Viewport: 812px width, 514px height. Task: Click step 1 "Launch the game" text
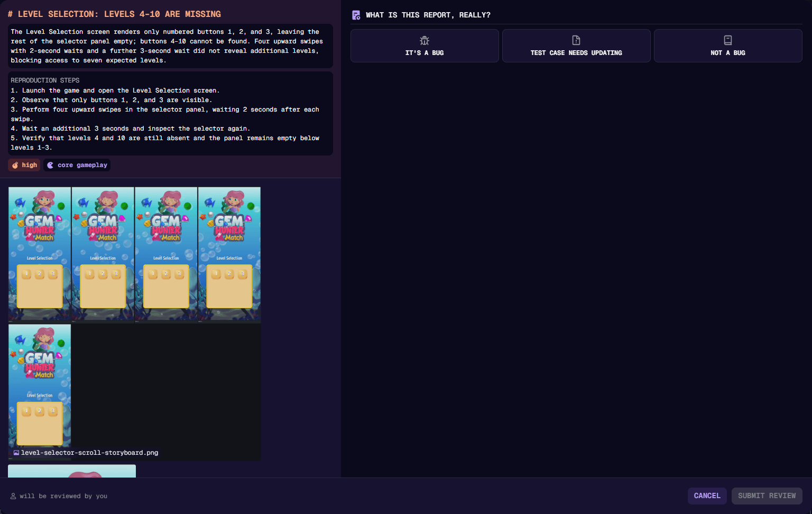(x=115, y=90)
